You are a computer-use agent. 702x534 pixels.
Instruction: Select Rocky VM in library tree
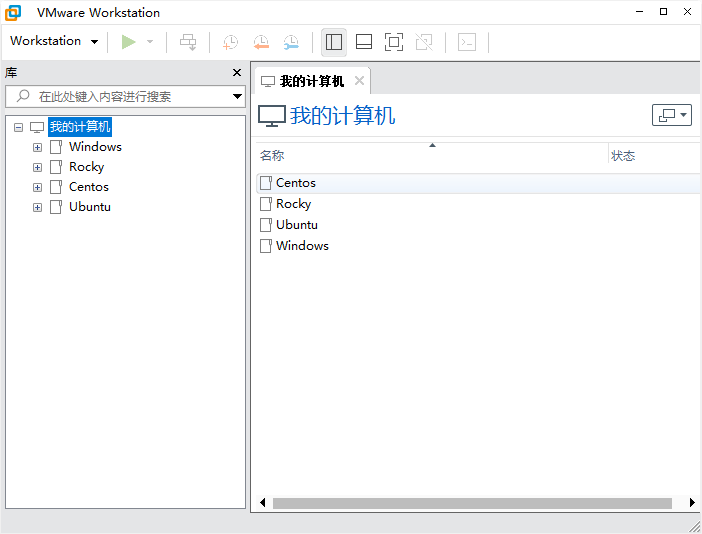[86, 167]
